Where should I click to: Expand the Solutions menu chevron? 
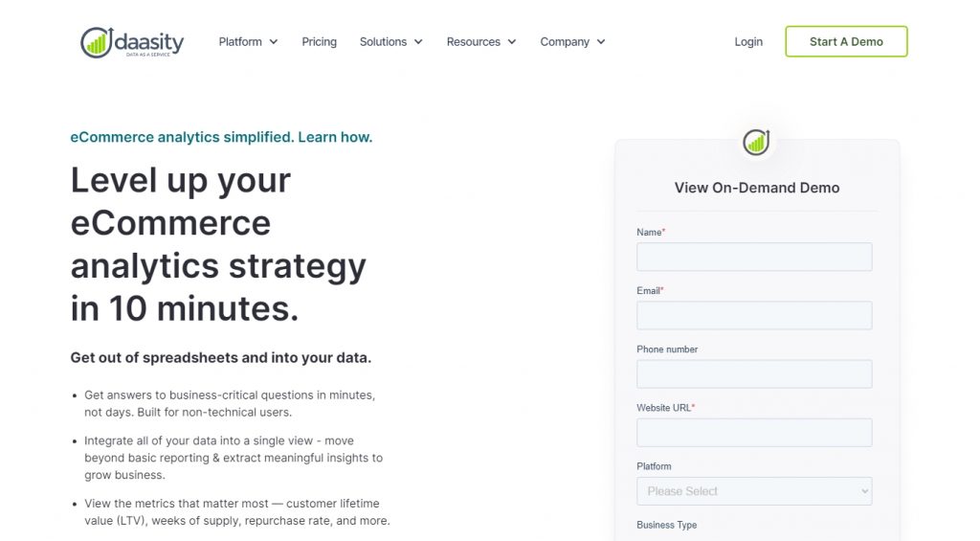tap(418, 42)
